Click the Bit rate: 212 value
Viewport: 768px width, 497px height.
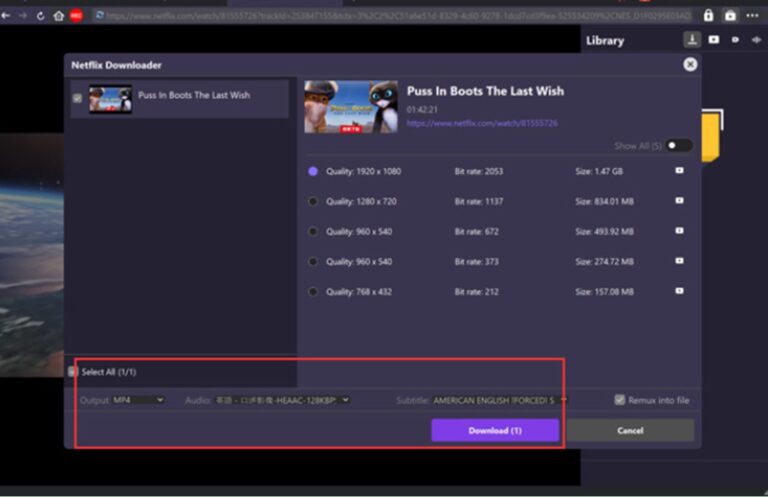(x=477, y=292)
